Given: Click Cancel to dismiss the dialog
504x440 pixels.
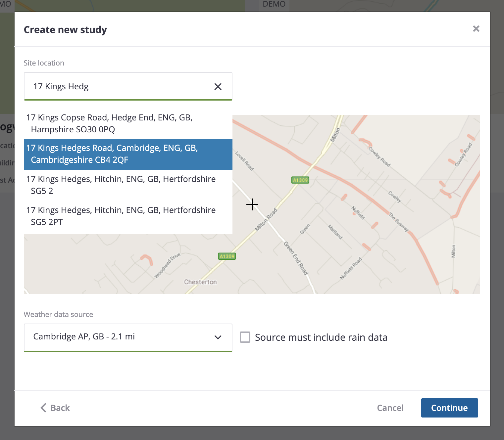Looking at the screenshot, I should (x=390, y=408).
